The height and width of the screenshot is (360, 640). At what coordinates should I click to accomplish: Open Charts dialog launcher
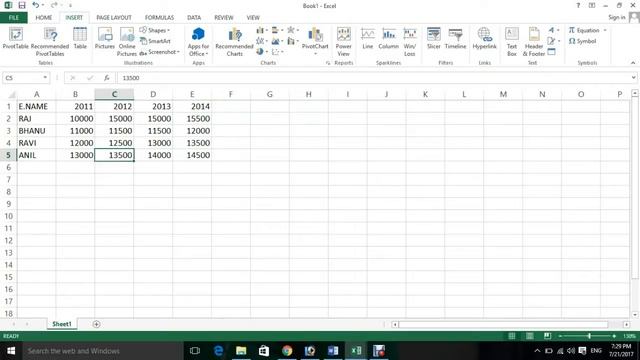point(328,63)
